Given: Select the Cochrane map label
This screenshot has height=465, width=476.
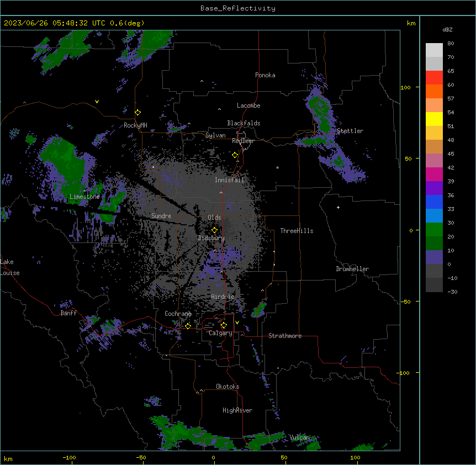Looking at the screenshot, I should [178, 314].
